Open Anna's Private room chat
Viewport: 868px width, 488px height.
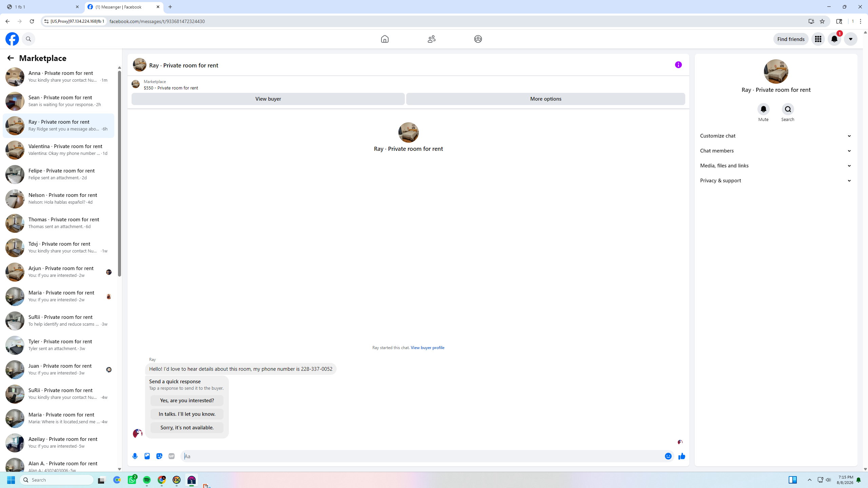(58, 77)
